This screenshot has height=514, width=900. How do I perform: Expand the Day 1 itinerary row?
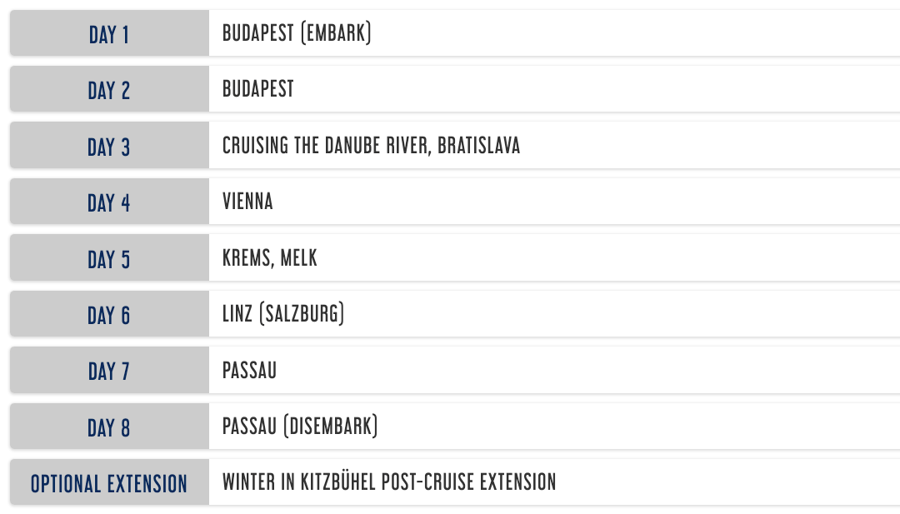109,34
